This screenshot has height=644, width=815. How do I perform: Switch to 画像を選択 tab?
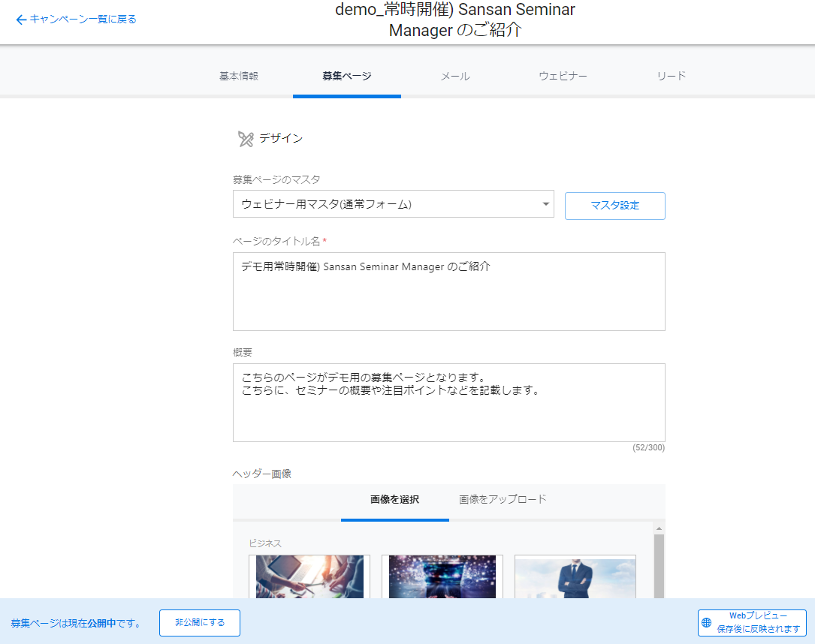[x=394, y=500]
